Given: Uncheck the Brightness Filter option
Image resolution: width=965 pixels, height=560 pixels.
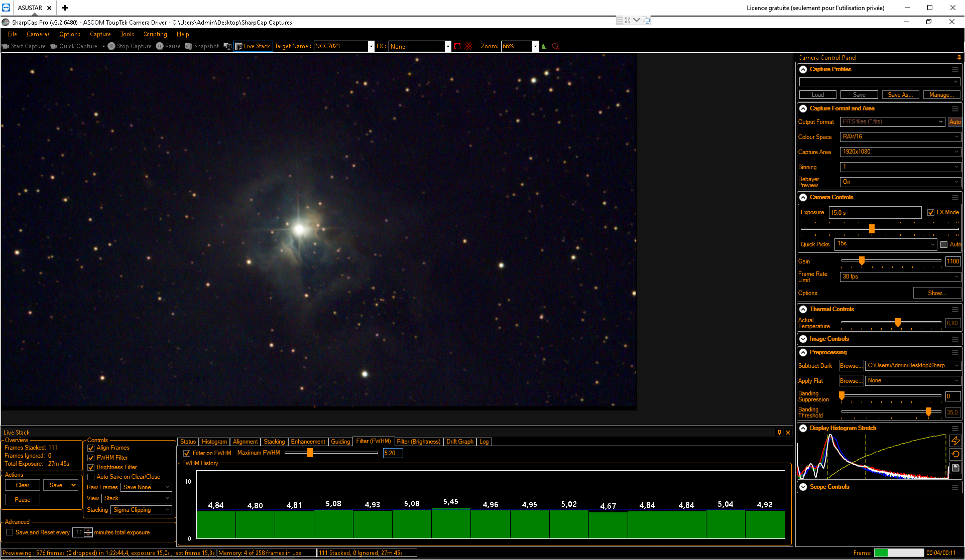Looking at the screenshot, I should pyautogui.click(x=91, y=467).
